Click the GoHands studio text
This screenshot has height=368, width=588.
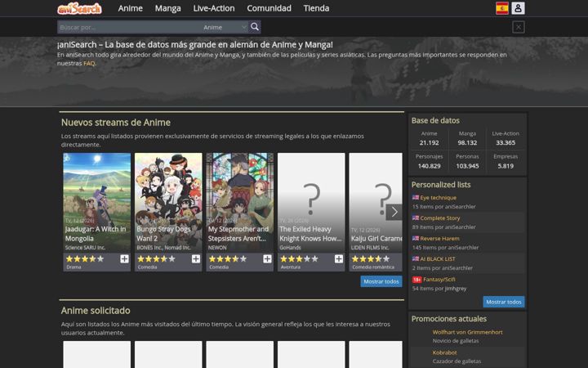[x=290, y=248]
